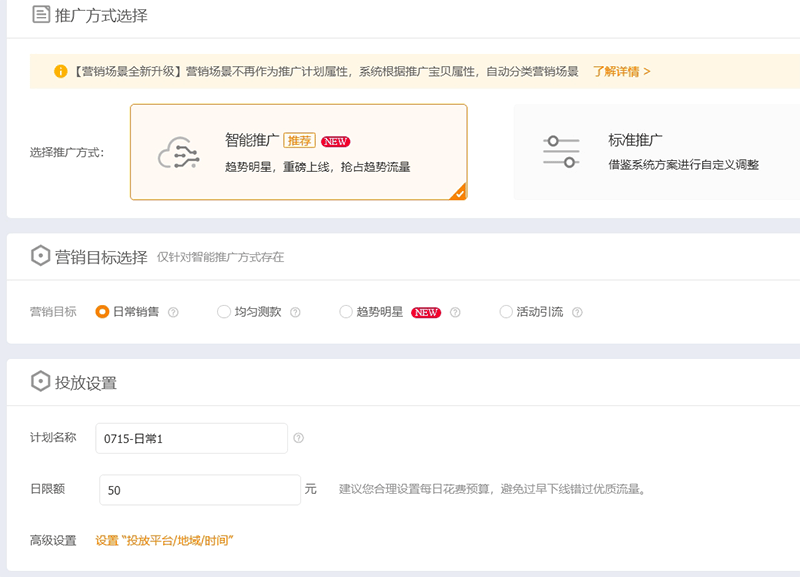Click the help icon beside 计划名称 field
800x577 pixels.
point(298,438)
